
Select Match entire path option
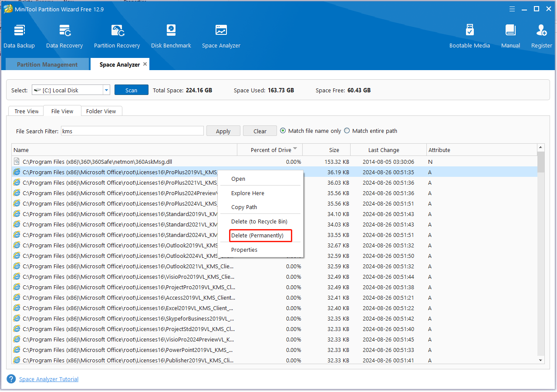[x=347, y=131]
